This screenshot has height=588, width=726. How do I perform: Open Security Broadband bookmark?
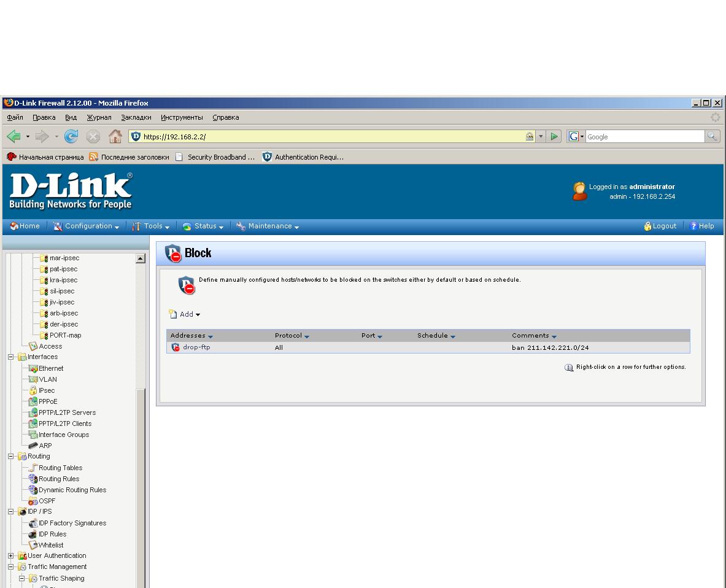215,157
